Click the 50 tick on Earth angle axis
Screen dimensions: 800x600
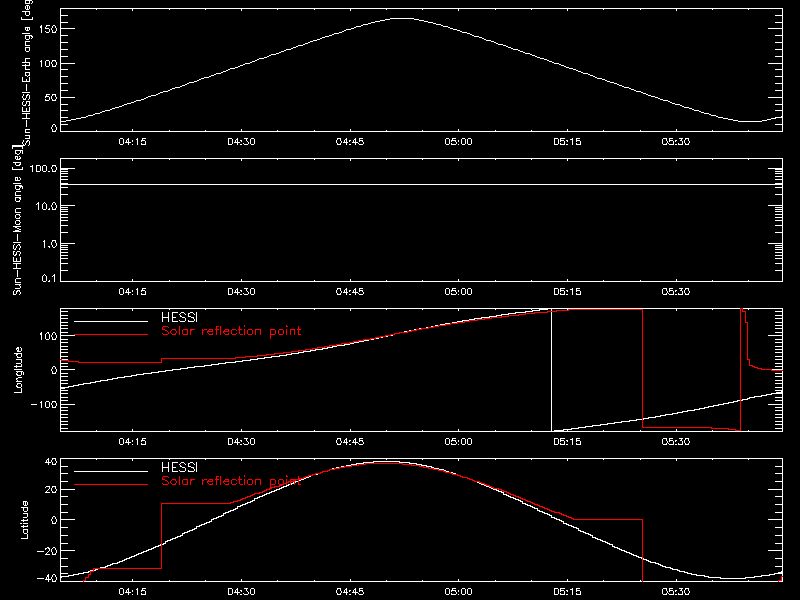[x=51, y=97]
